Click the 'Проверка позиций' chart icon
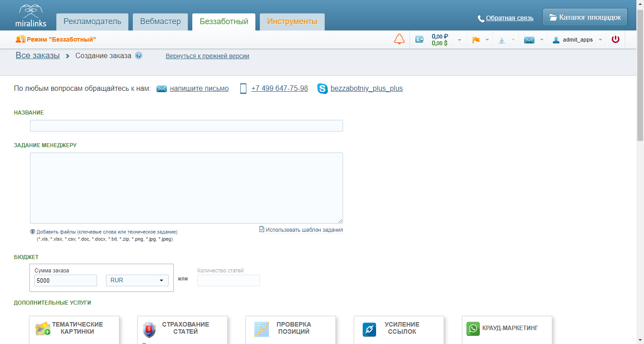 click(x=261, y=329)
